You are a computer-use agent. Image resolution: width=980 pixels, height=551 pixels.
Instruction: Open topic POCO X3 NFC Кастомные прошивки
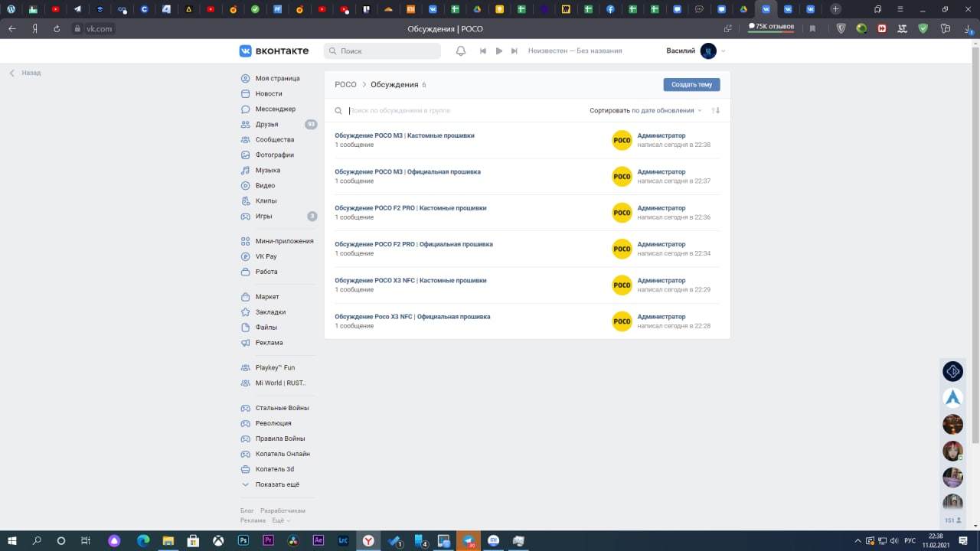click(410, 280)
